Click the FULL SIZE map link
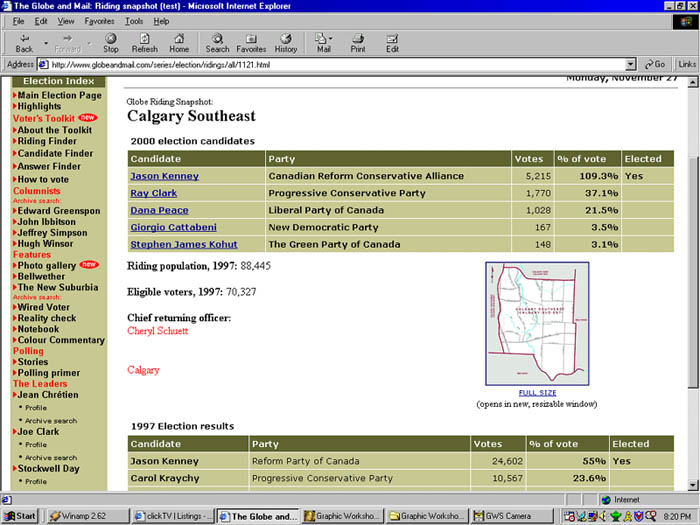 [x=538, y=393]
